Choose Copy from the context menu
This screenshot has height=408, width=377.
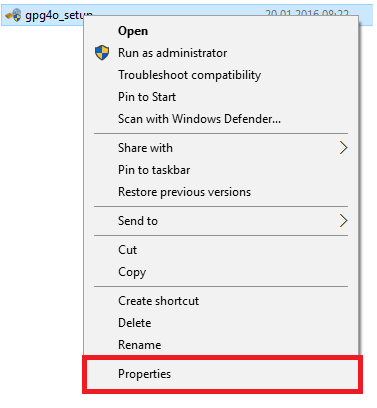pos(132,272)
